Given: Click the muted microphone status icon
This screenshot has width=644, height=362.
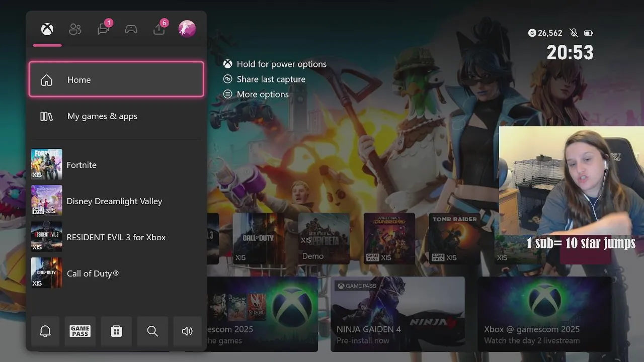Looking at the screenshot, I should (574, 33).
